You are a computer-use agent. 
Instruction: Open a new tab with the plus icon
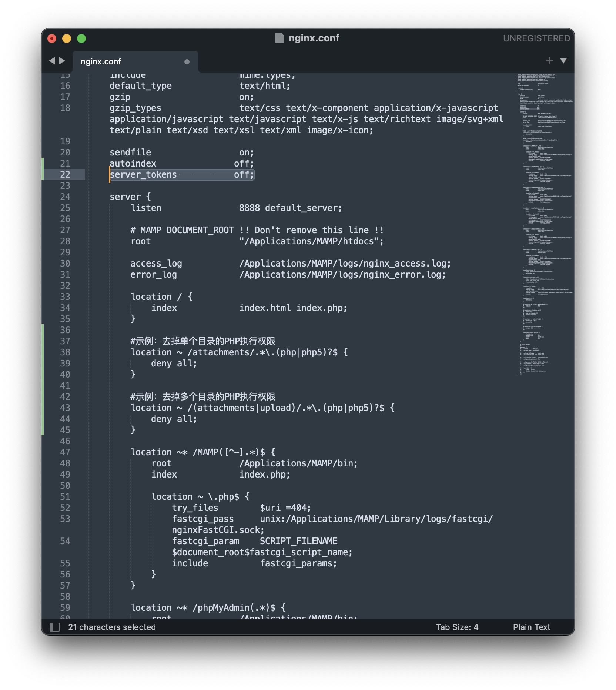tap(549, 60)
